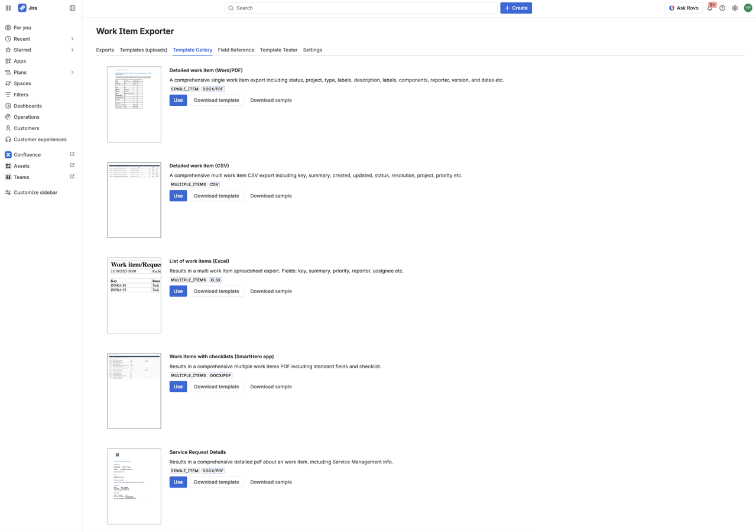Click the Service Request Details preview thumbnail

pos(134,486)
